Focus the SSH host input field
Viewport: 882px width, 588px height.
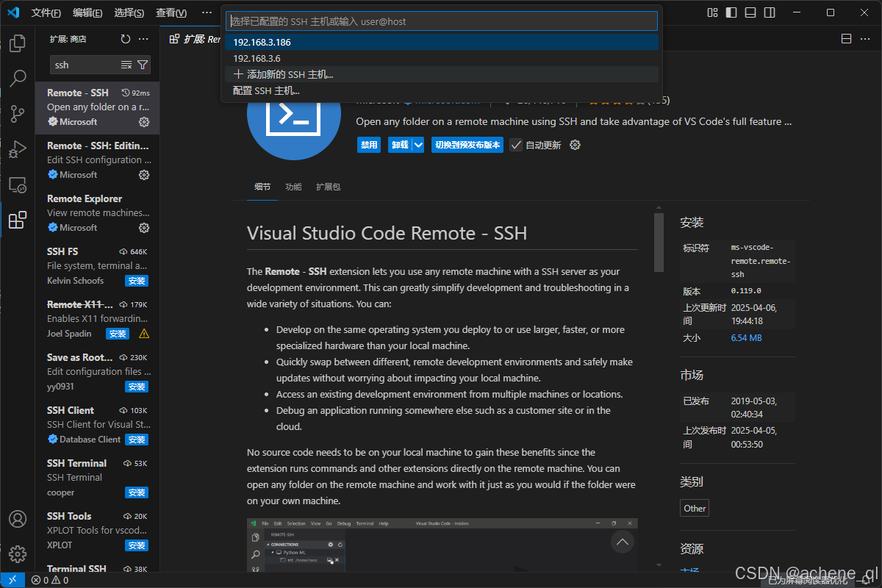[442, 21]
